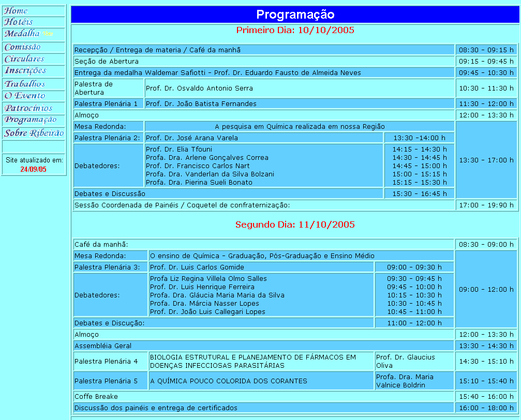Viewport: 521px width, 420px height.
Task: Click the Recepção / Entrega de materia row
Action: point(264,50)
